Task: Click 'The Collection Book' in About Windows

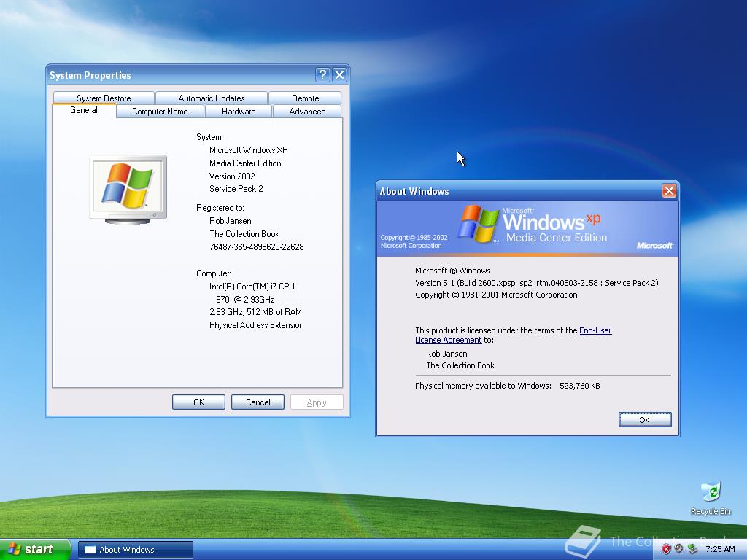Action: [460, 366]
